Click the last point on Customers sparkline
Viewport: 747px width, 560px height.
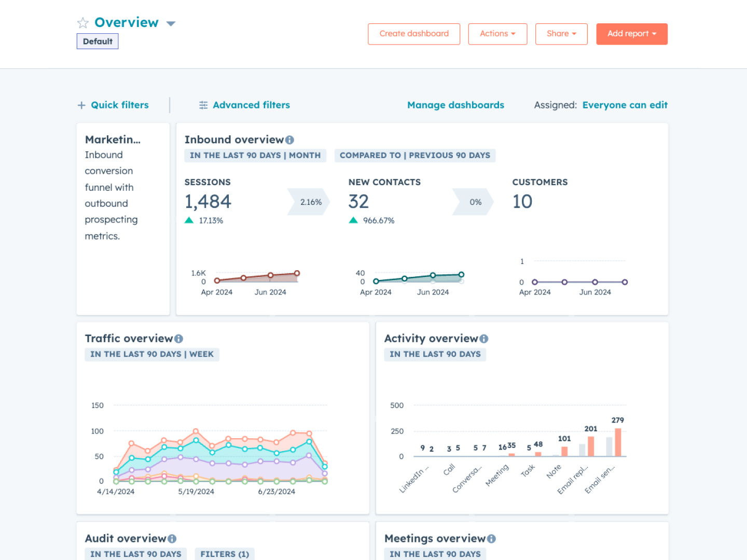tap(625, 282)
